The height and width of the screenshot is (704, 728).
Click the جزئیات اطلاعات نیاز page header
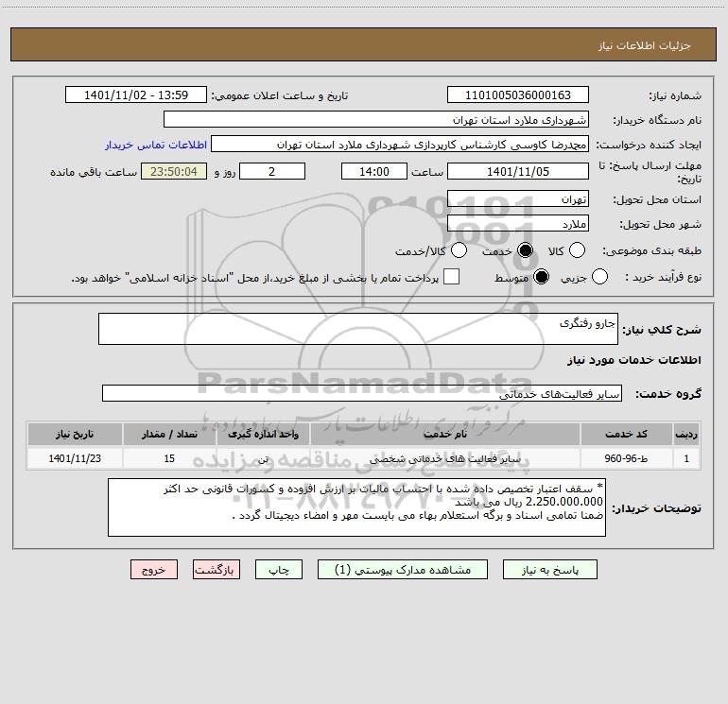[x=645, y=45]
